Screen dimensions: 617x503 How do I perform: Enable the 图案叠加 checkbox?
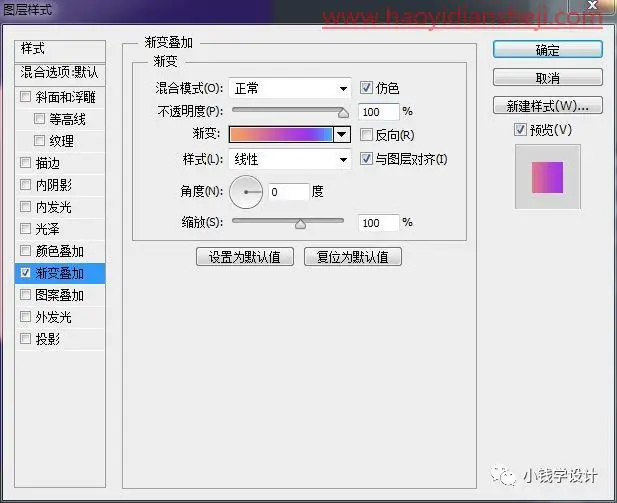[26, 295]
